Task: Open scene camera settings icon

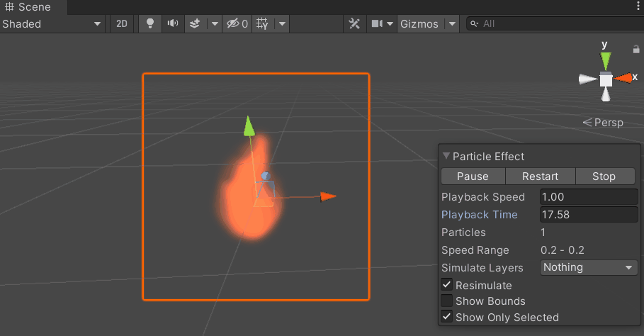Action: pyautogui.click(x=377, y=24)
